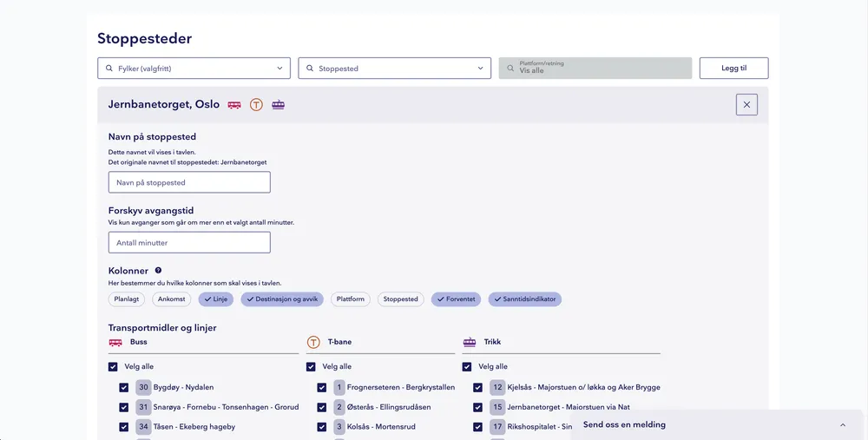Remove the Jernbanetorget stop with X button

coord(746,105)
